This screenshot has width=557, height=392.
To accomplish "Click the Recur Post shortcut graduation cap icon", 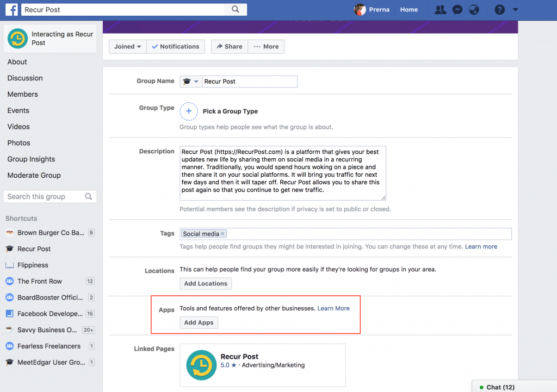I will coord(10,249).
